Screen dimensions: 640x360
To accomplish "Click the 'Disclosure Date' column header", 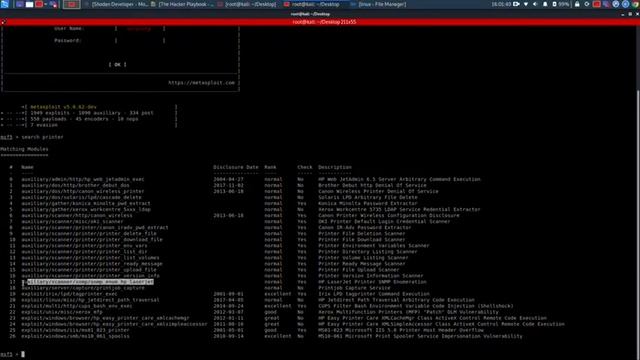I will [x=236, y=167].
